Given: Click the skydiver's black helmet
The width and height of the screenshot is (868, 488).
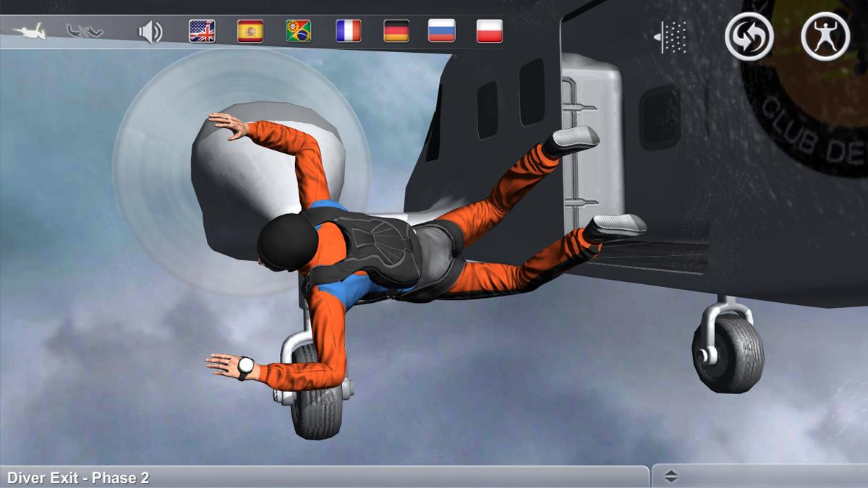Looking at the screenshot, I should [286, 241].
